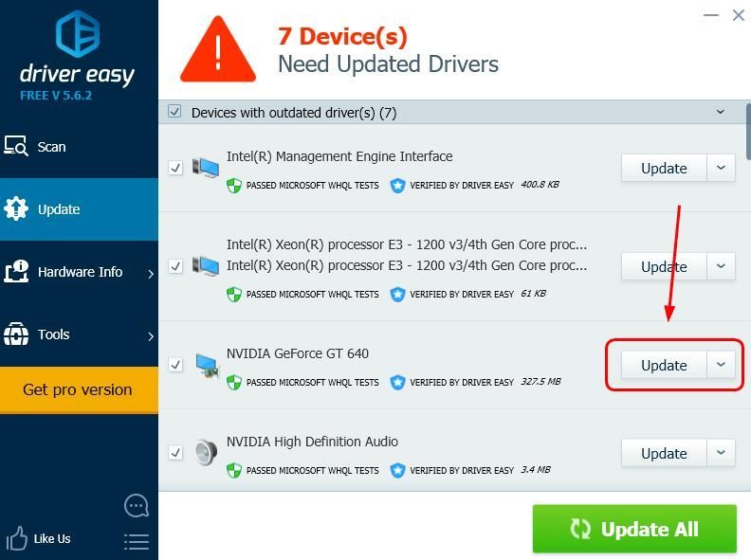Click the '3.4 MB' driver size text

[x=536, y=470]
